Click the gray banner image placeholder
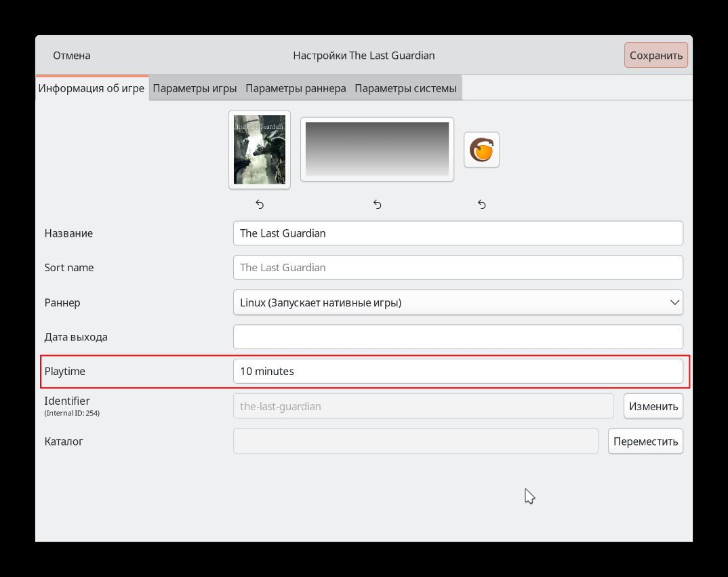This screenshot has height=577, width=728. 377,149
